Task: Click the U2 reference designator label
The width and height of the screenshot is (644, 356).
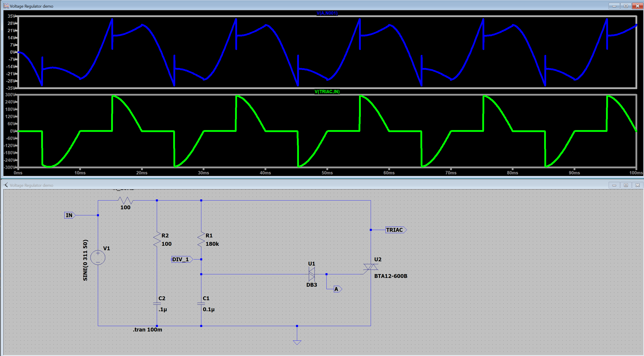Action: coord(378,259)
